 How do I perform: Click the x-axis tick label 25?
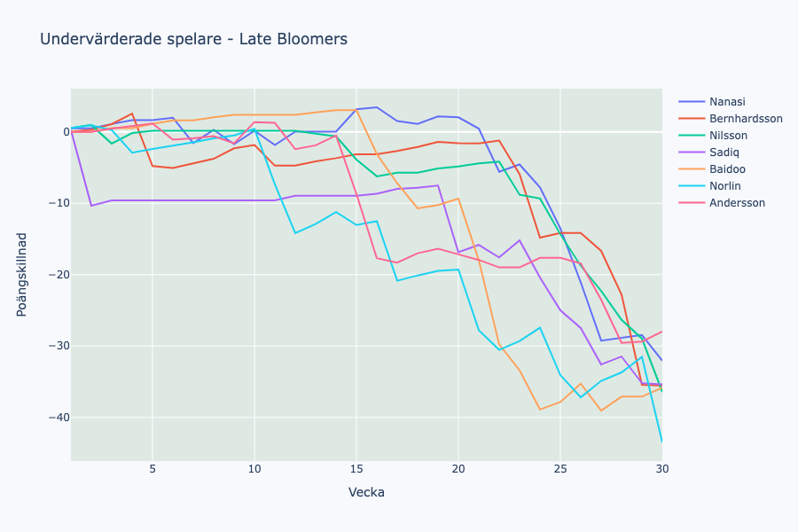[559, 469]
